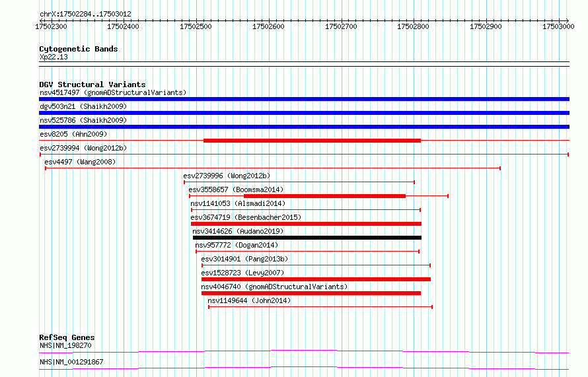Open variant nsv4517497 gnomAD label
The image size is (588, 377).
(113, 92)
